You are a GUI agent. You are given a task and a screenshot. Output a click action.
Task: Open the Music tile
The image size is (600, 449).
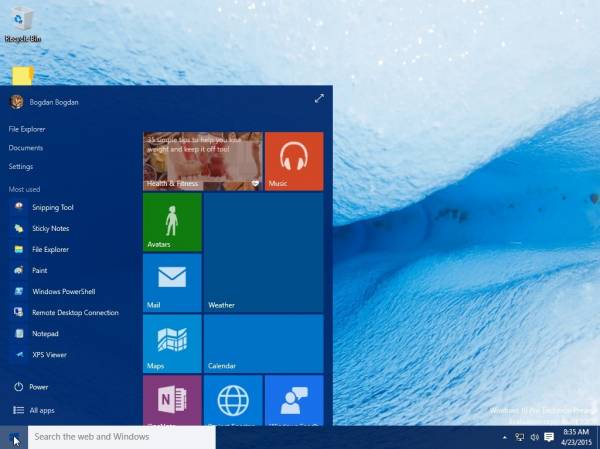click(294, 161)
